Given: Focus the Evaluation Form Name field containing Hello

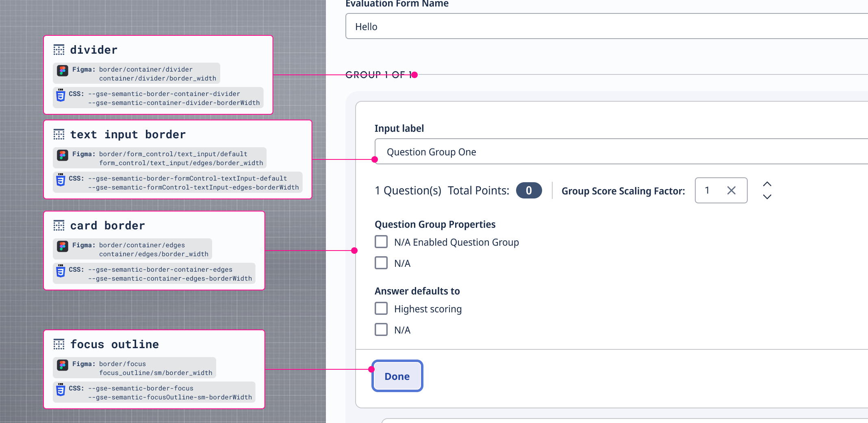Looking at the screenshot, I should point(607,26).
